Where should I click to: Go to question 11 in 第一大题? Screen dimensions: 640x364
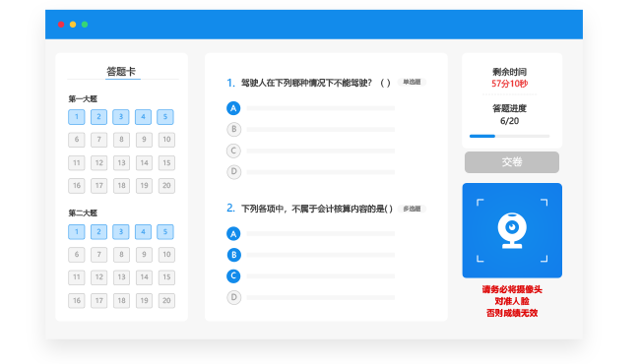click(x=77, y=163)
